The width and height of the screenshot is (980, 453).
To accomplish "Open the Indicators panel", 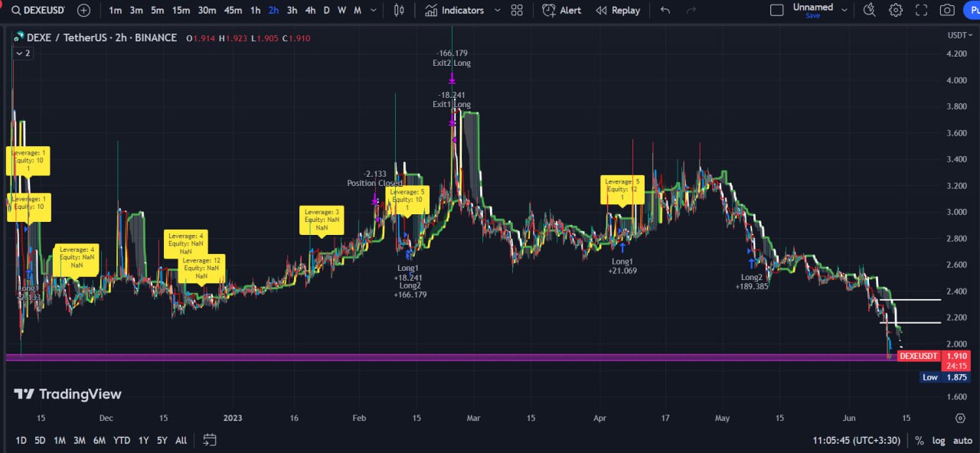I will pos(455,10).
